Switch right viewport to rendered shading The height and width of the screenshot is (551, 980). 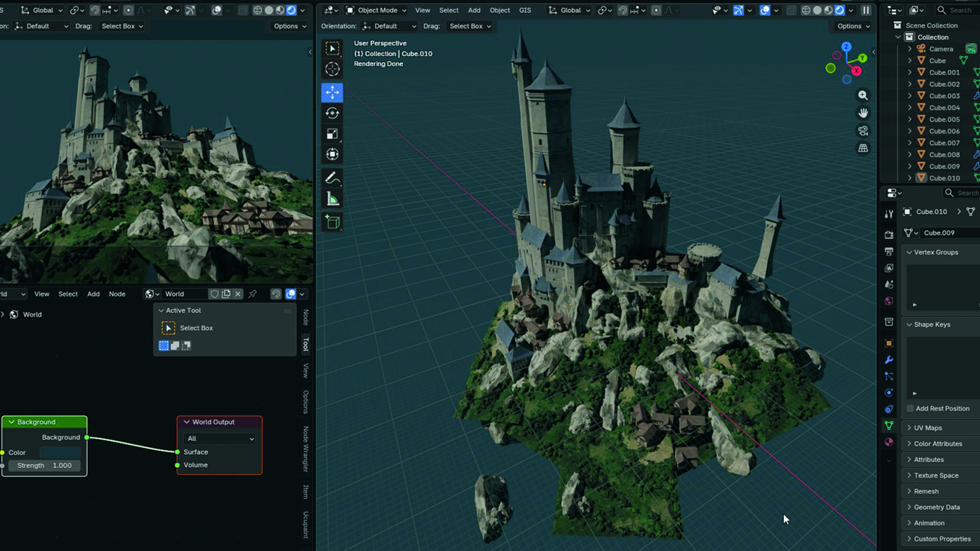click(840, 10)
